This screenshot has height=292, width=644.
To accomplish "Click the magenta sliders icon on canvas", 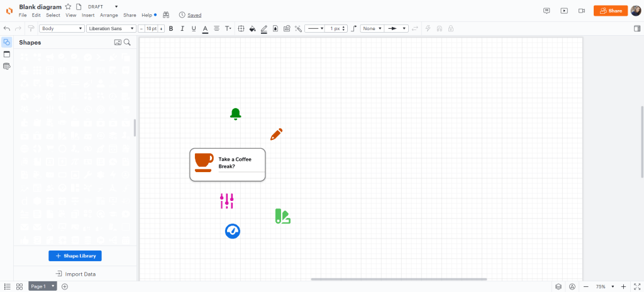I will (x=227, y=201).
